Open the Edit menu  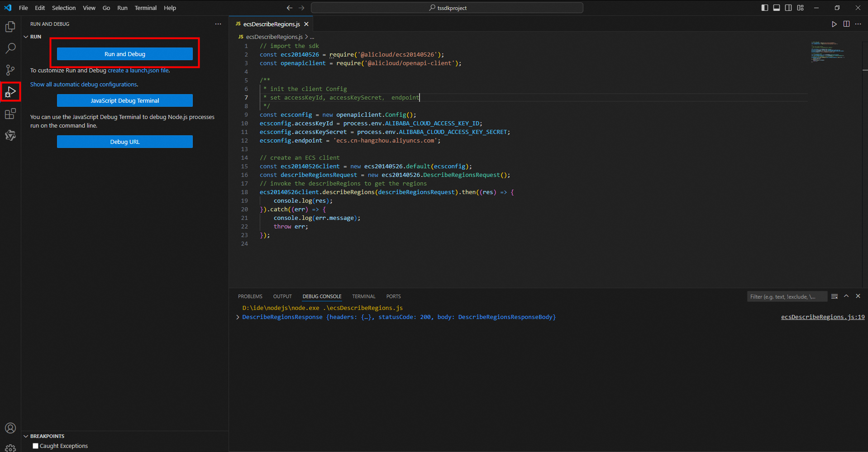[40, 8]
